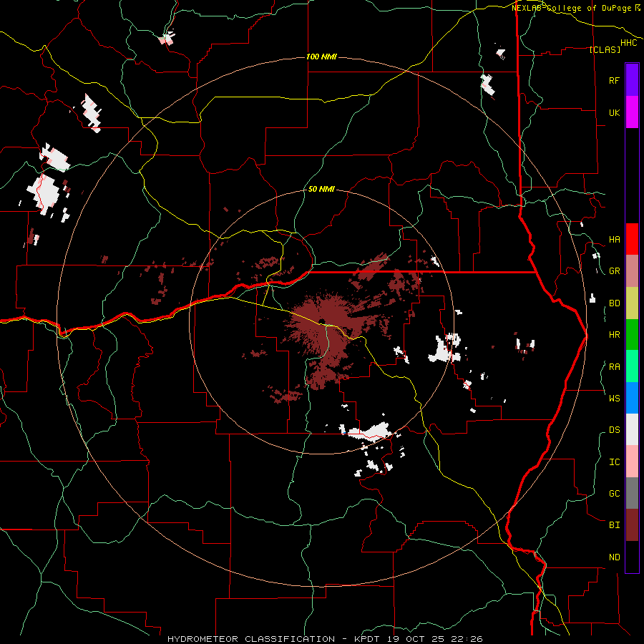Select the gray GC legend swatch
The image size is (644, 644).
point(632,493)
